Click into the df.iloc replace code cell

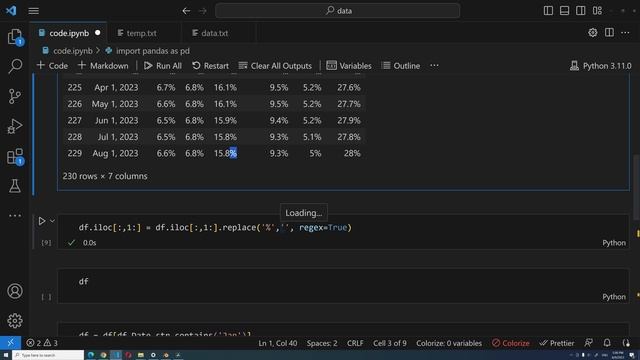pyautogui.click(x=343, y=227)
